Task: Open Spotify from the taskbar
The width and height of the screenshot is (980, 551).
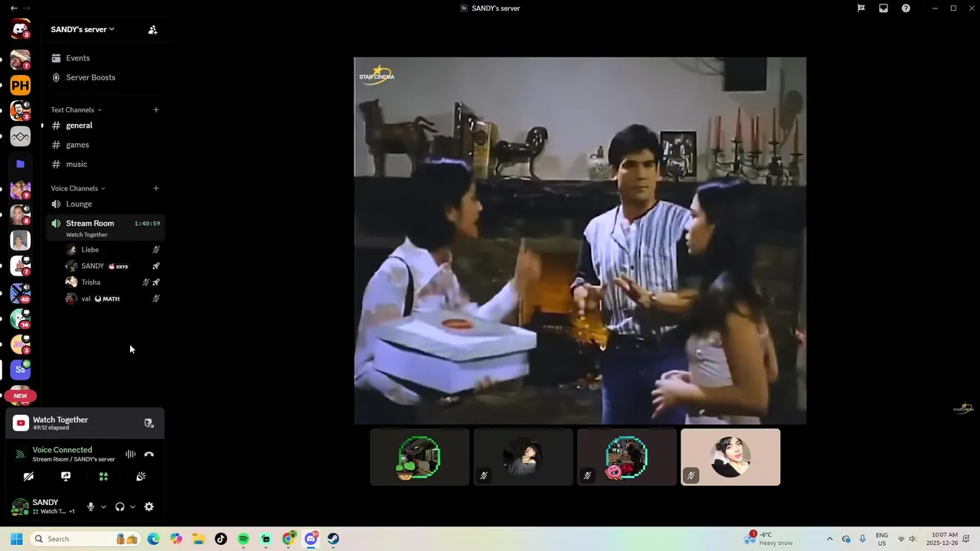Action: [x=243, y=539]
